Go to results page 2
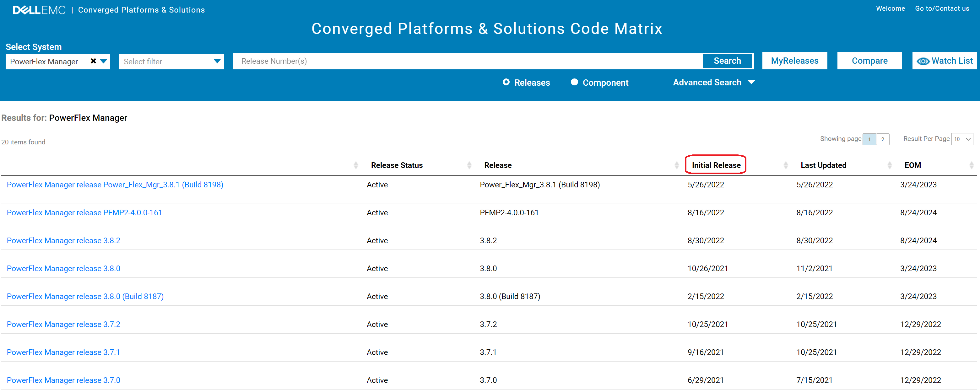Viewport: 980px width, 392px height. 883,139
